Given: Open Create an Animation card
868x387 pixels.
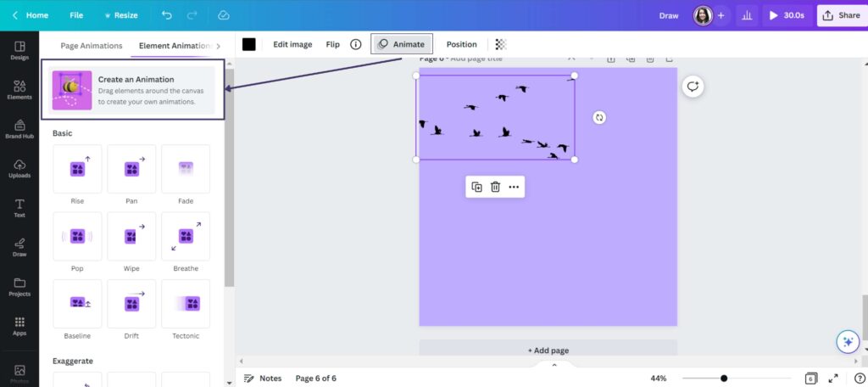Looking at the screenshot, I should 131,90.
